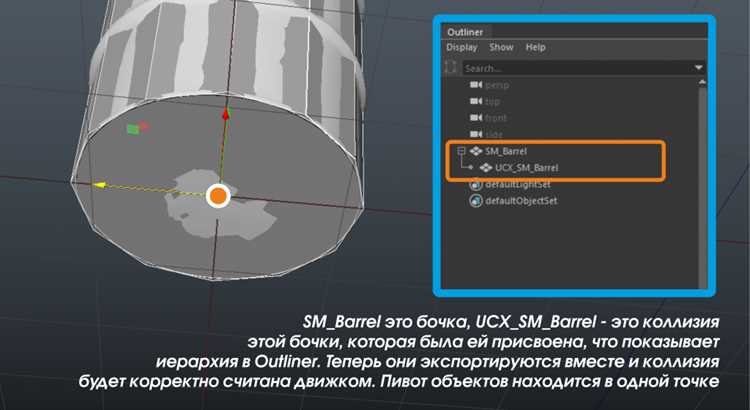
Task: Grab the red move manipulator arrow
Action: [x=226, y=114]
